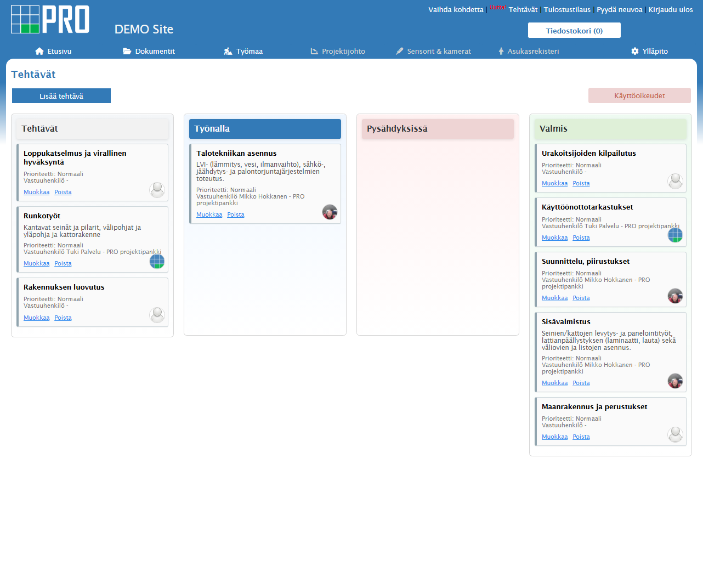Open the Tiedostokori (0) basket

pyautogui.click(x=574, y=30)
